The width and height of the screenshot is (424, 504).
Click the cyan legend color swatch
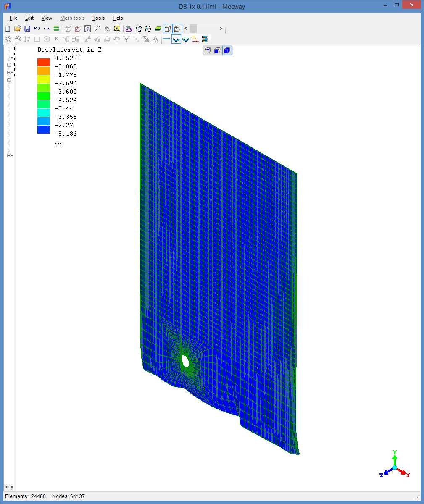click(x=44, y=113)
